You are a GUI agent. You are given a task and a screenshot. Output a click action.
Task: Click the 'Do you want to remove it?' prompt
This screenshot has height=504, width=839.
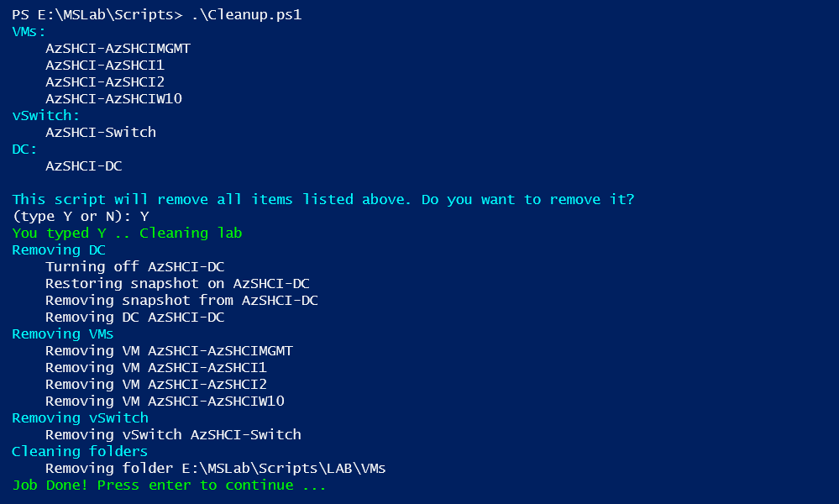tap(527, 200)
